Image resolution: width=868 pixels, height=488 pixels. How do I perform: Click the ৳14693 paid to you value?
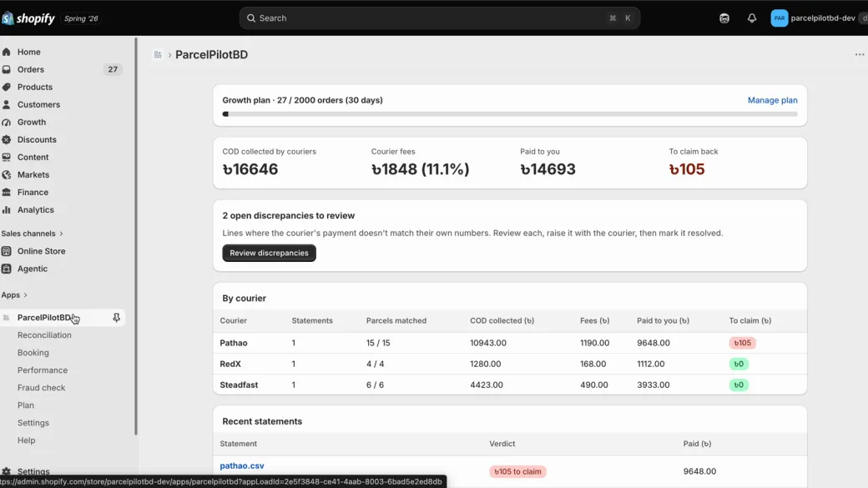[548, 169]
